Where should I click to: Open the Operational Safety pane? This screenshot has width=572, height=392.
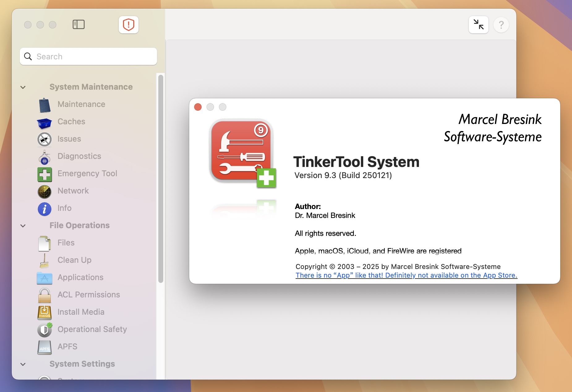tap(92, 329)
